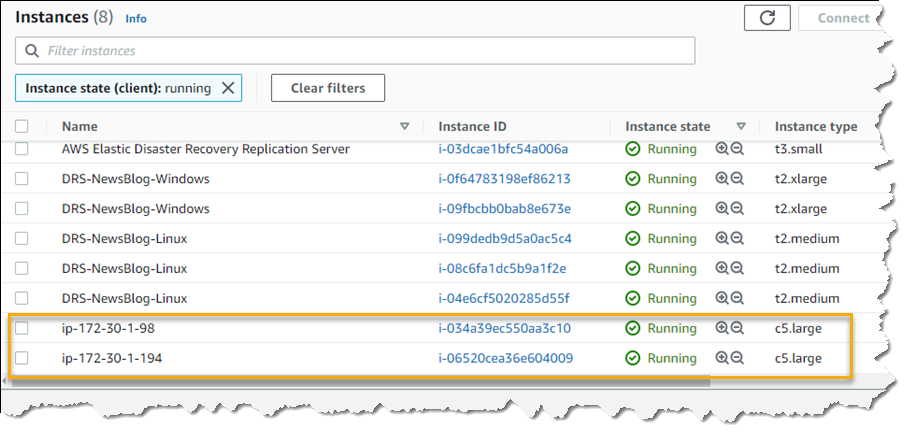The image size is (911, 437).
Task: Open instance i-0f64783198ef86213 link
Action: click(504, 178)
